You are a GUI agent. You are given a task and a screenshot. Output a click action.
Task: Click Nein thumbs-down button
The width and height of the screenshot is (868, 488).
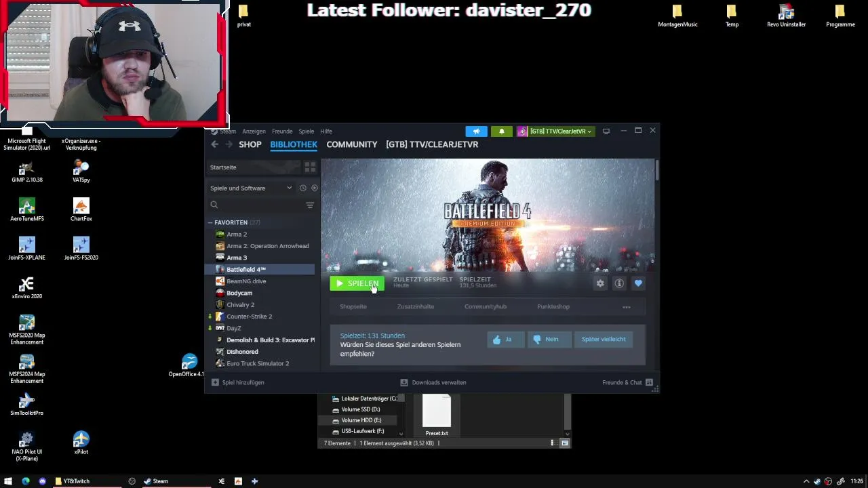[x=550, y=339]
